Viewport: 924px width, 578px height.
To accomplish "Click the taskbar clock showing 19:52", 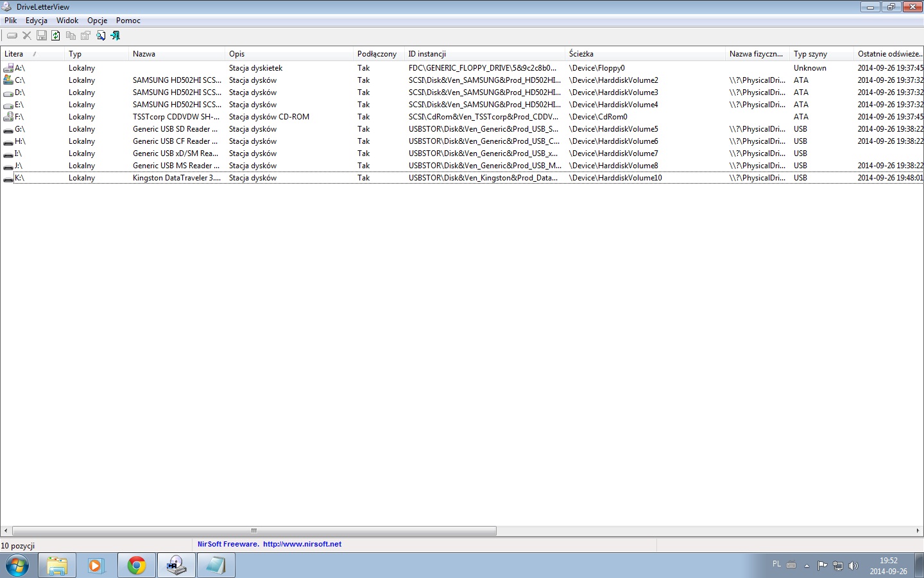I will point(889,566).
